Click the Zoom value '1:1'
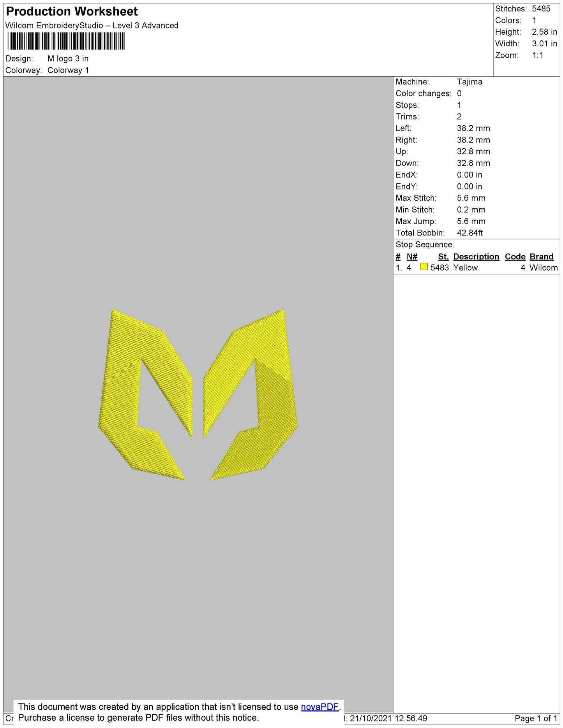 click(x=538, y=55)
